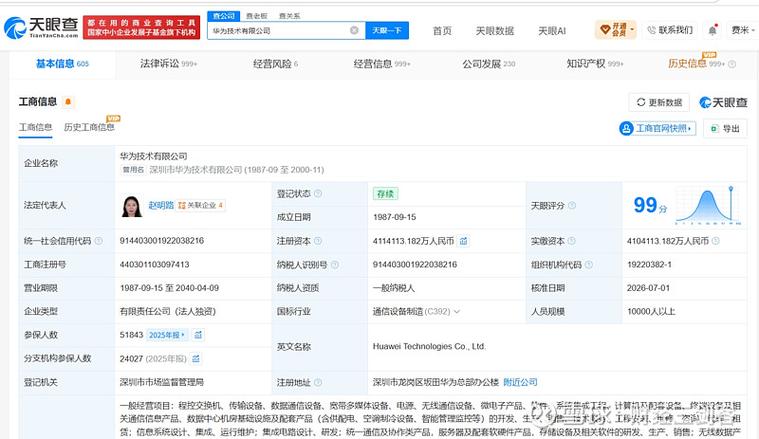Click the credit code 914403001922038216 in 统一社会信用代码 row
This screenshot has height=439, width=759.
pos(162,241)
